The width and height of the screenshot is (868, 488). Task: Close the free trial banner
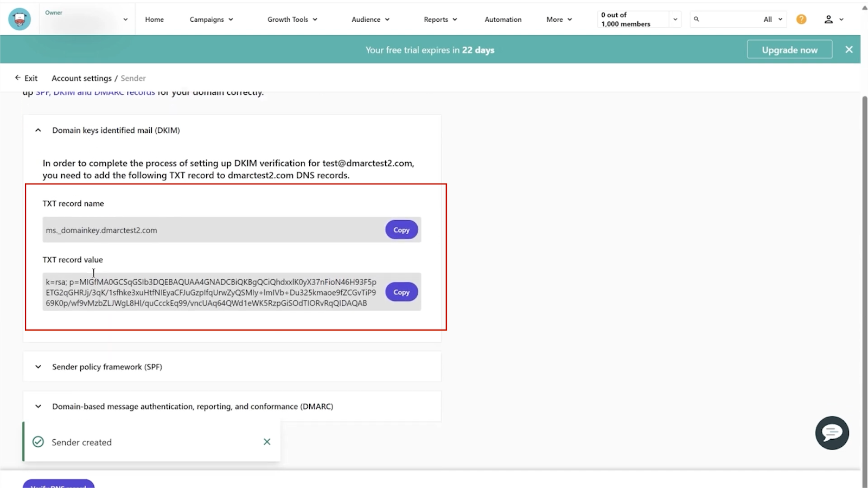click(849, 50)
